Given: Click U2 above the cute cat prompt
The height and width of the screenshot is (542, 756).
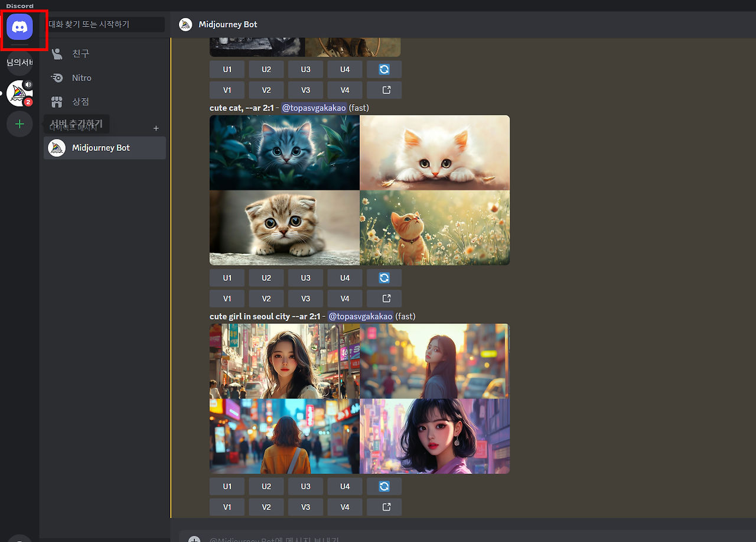Looking at the screenshot, I should (x=266, y=69).
